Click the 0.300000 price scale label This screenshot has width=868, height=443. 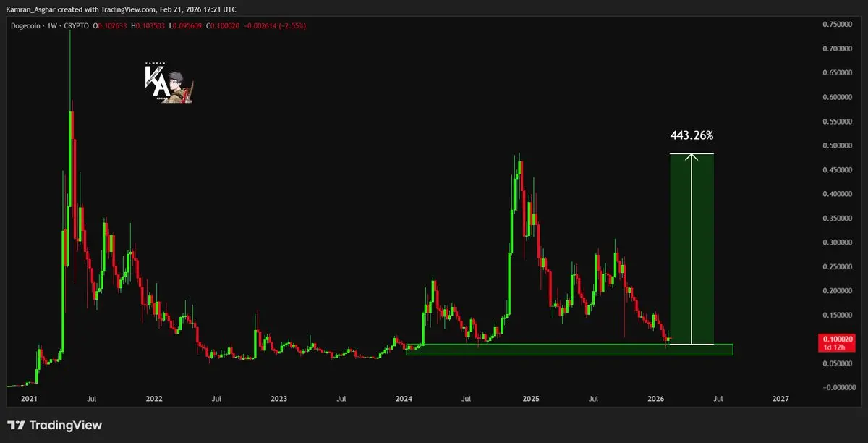[x=838, y=242]
